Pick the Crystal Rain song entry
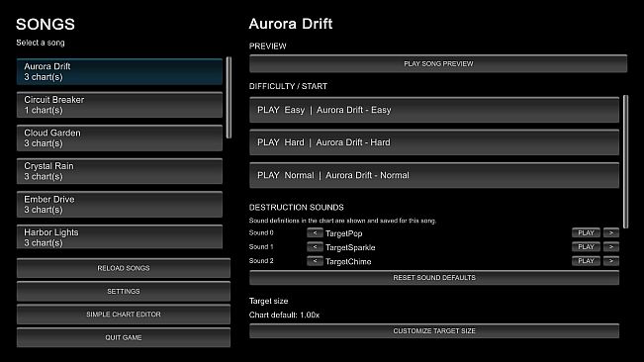 (120, 171)
